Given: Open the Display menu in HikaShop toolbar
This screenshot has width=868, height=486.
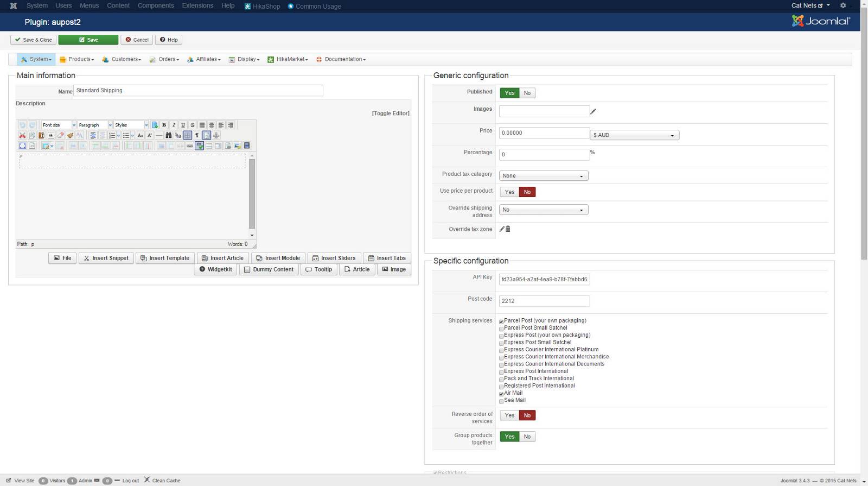Looking at the screenshot, I should [x=244, y=59].
